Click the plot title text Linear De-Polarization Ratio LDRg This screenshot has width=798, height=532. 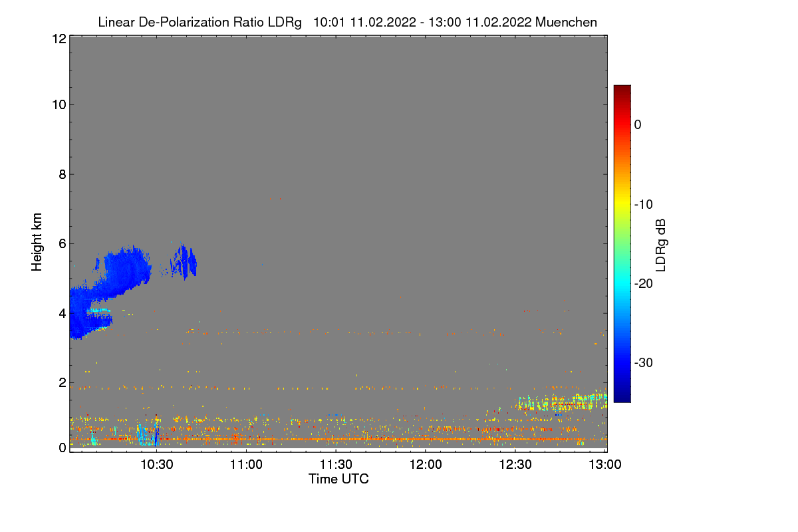[199, 22]
